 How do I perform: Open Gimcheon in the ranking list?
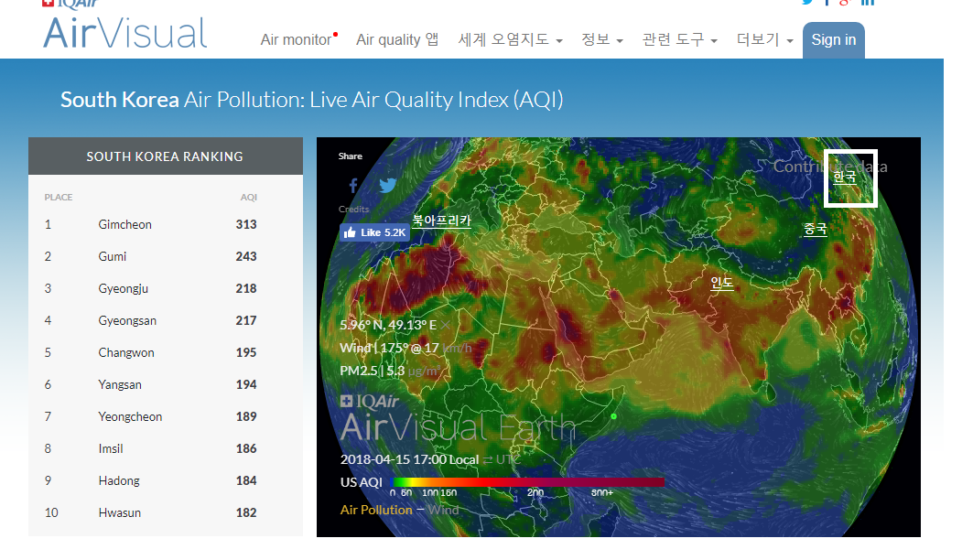click(x=125, y=224)
